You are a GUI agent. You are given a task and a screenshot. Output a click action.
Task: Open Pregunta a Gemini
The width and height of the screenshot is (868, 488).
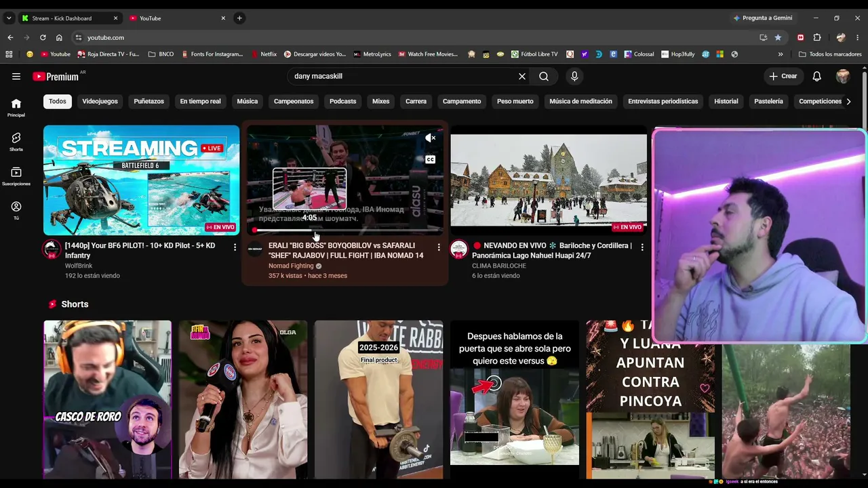[762, 18]
